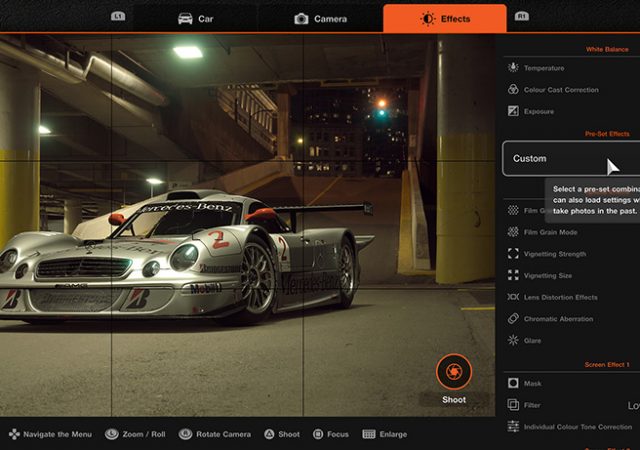
Task: Open Colour Cast Correction setting
Action: click(560, 90)
